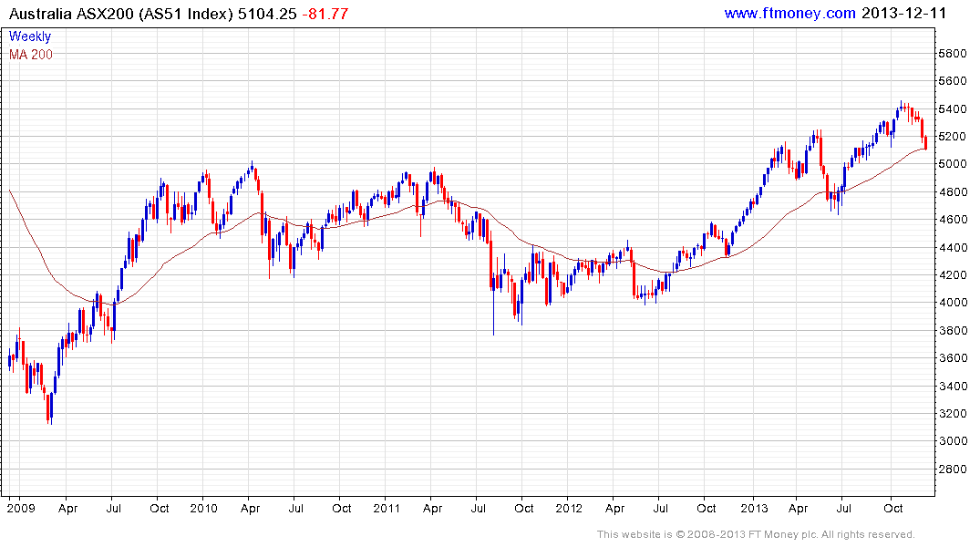Click the 3200 price axis label
The height and width of the screenshot is (547, 980).
point(952,414)
